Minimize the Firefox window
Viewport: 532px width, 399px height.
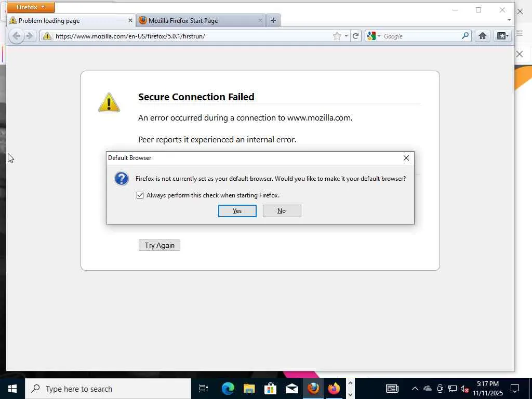(455, 10)
